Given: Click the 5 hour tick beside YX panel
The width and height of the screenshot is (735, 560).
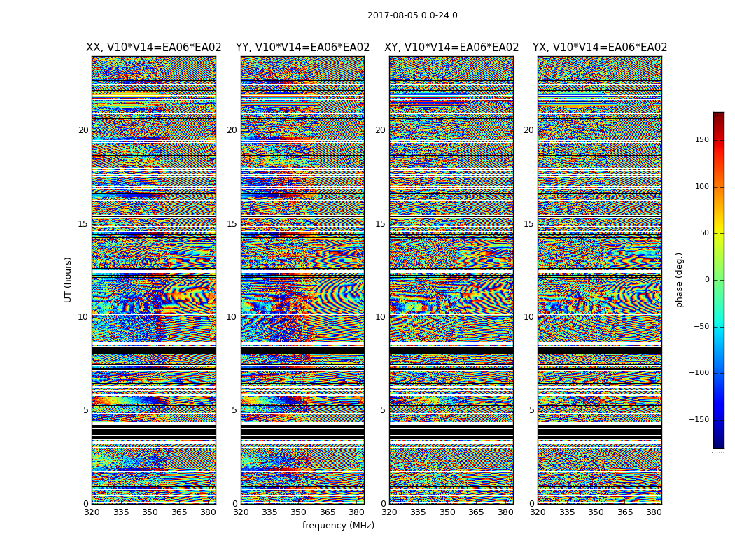Looking at the screenshot, I should point(531,410).
